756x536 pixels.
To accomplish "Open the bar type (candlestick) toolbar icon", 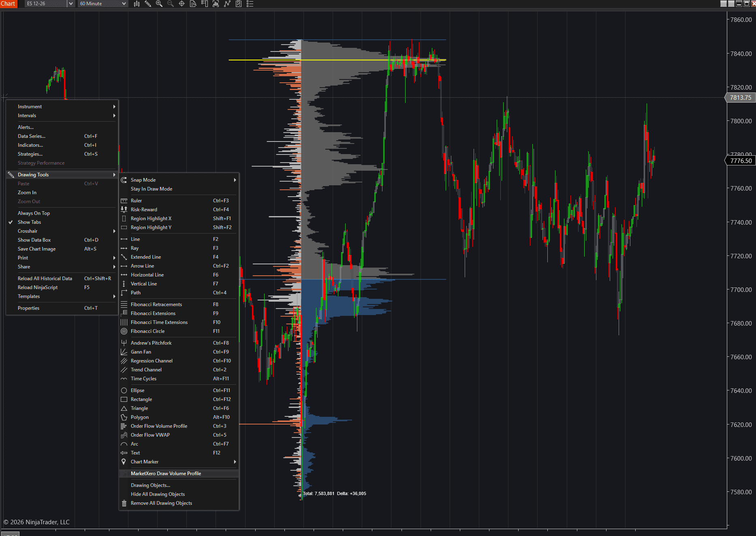I will [137, 4].
